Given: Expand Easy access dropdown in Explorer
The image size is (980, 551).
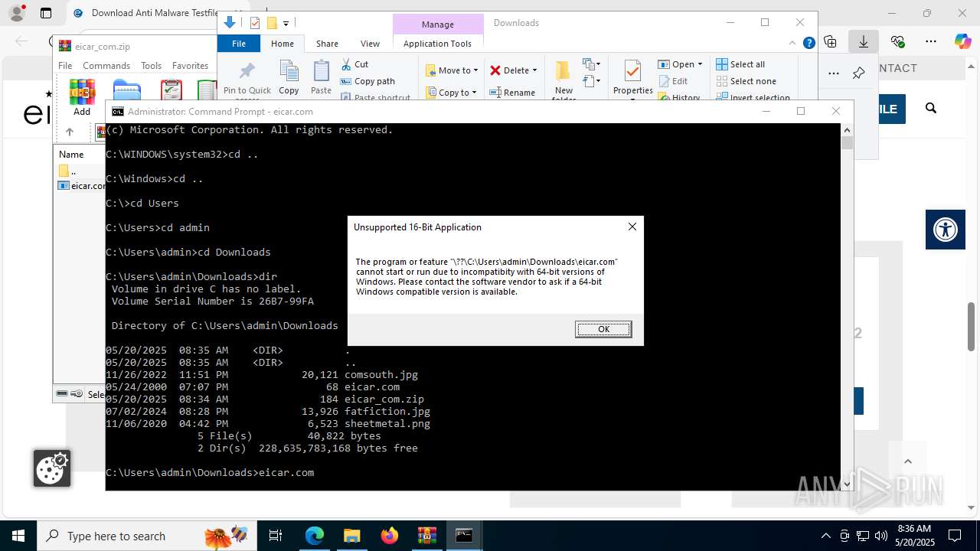Looking at the screenshot, I should click(592, 80).
